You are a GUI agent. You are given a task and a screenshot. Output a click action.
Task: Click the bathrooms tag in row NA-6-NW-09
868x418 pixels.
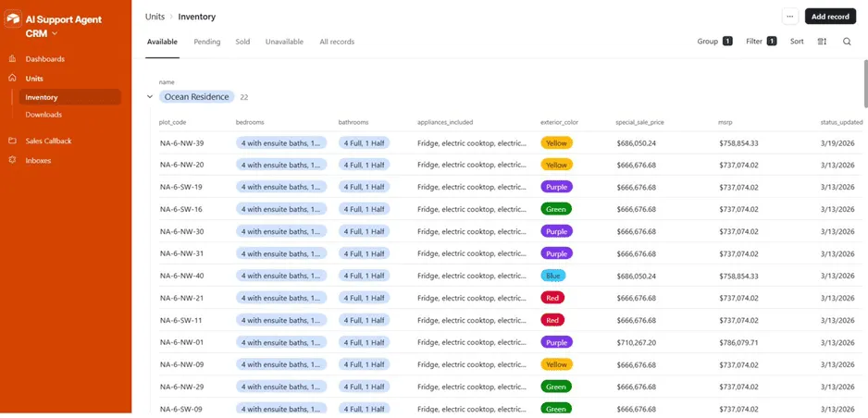pos(365,365)
